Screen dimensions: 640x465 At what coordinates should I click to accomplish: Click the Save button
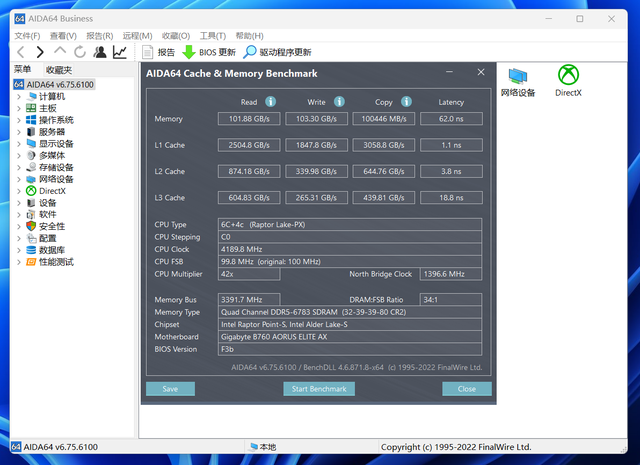(x=170, y=389)
